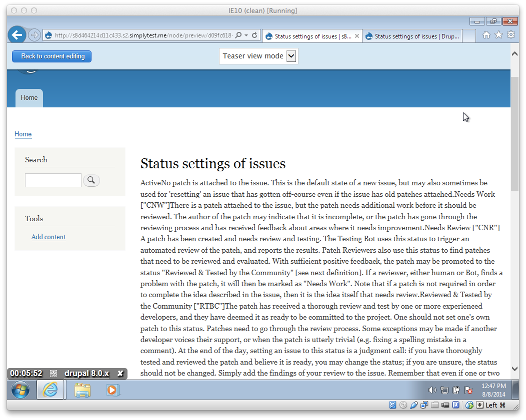Click the VirtualBox hard disk status icon
Screen dimensions: 526x420
pos(392,405)
